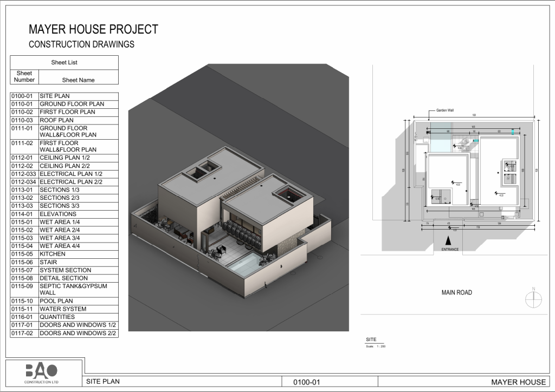Viewport: 555px width, 392px height.
Task: Click the BAO Construction Ltd logo
Action: click(x=41, y=374)
